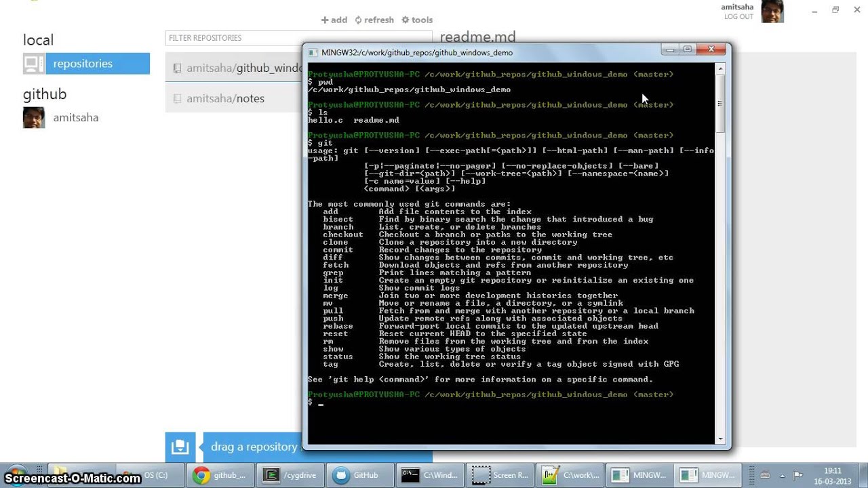Image resolution: width=868 pixels, height=488 pixels.
Task: Close the MINGW32 terminal window
Action: pyautogui.click(x=711, y=49)
